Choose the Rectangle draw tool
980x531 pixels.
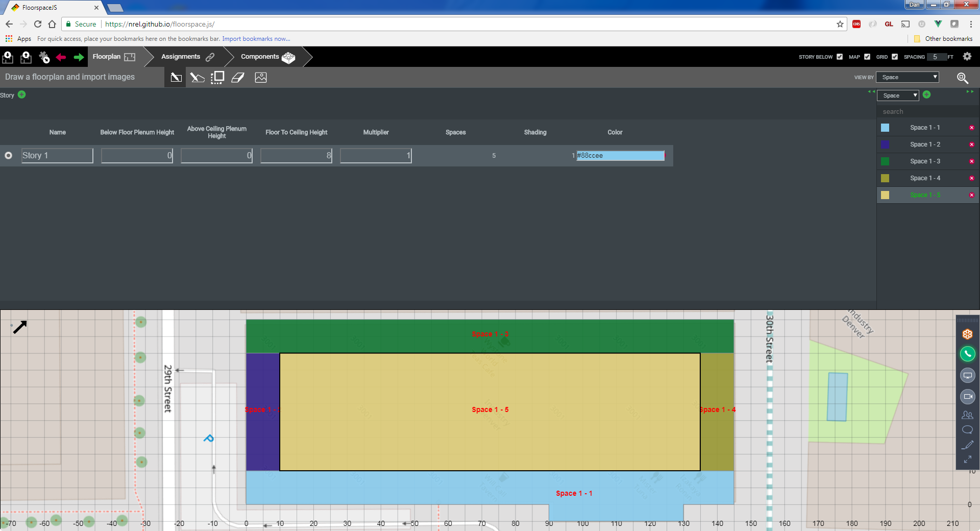176,78
